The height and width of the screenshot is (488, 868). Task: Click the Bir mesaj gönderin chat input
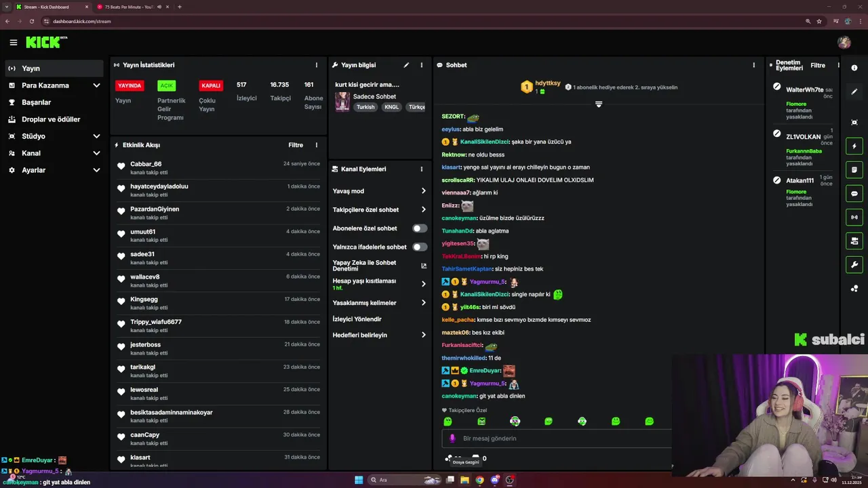coord(557,439)
